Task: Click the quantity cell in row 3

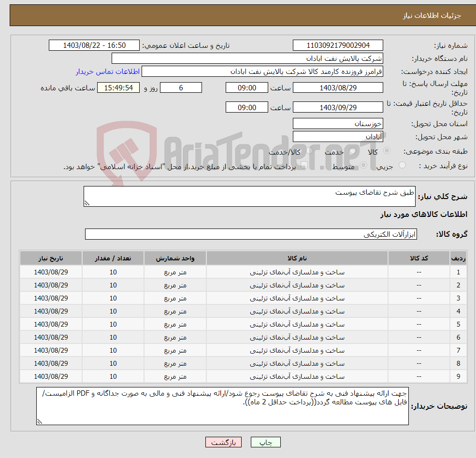Action: (x=113, y=299)
